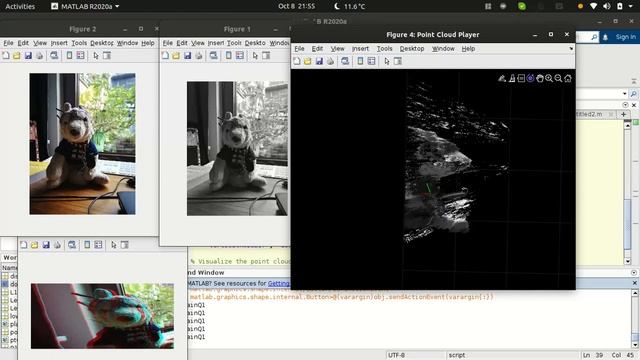640x360 pixels.
Task: Click Activities in the top bar
Action: (20, 6)
